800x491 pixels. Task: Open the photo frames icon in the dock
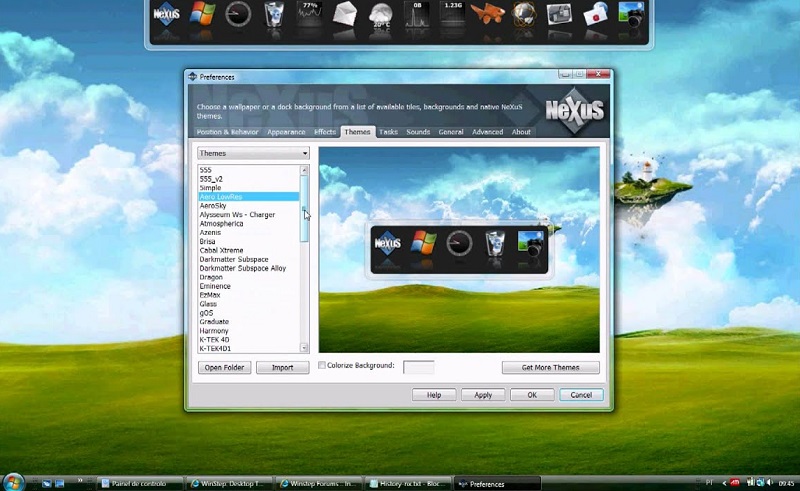(x=559, y=14)
